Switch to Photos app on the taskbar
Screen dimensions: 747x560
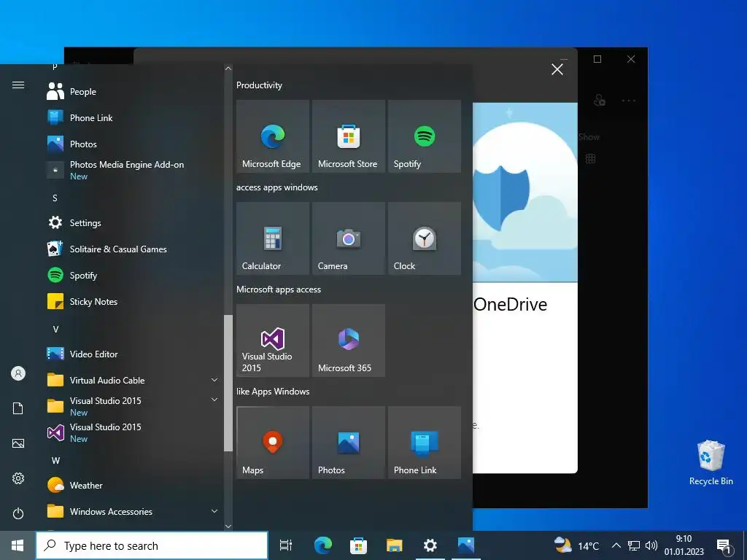click(x=466, y=545)
